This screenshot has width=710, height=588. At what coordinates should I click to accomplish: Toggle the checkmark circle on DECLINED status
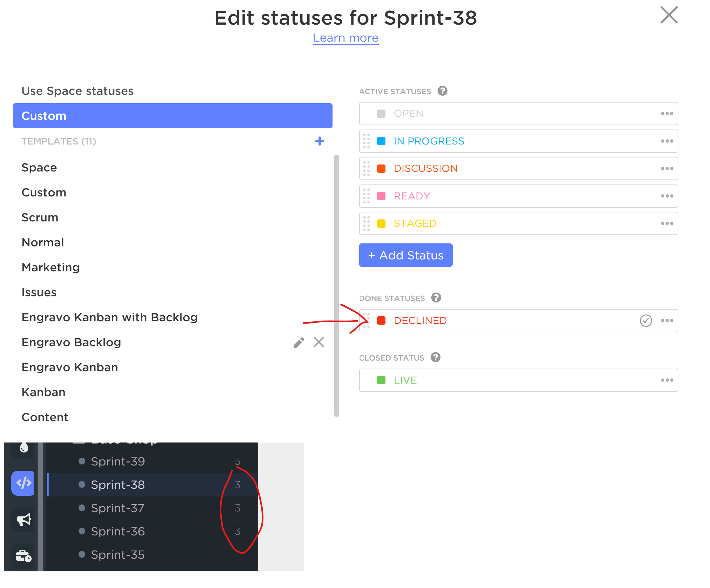pyautogui.click(x=646, y=321)
